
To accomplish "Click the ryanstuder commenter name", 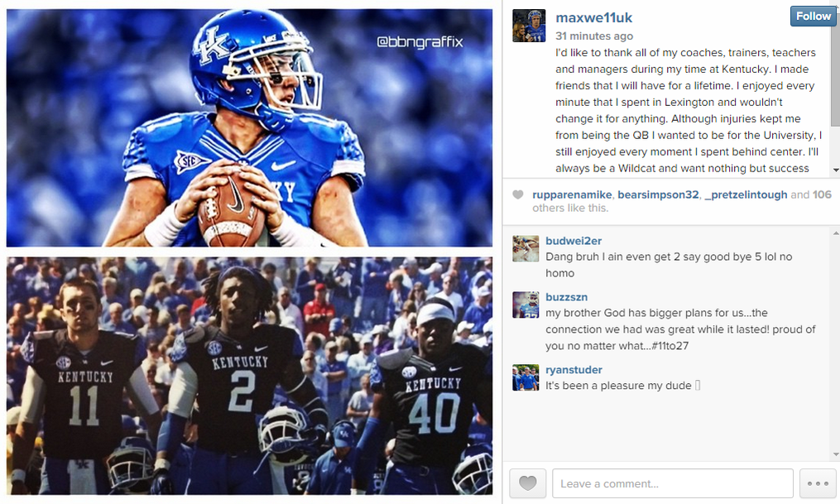I will pos(574,370).
